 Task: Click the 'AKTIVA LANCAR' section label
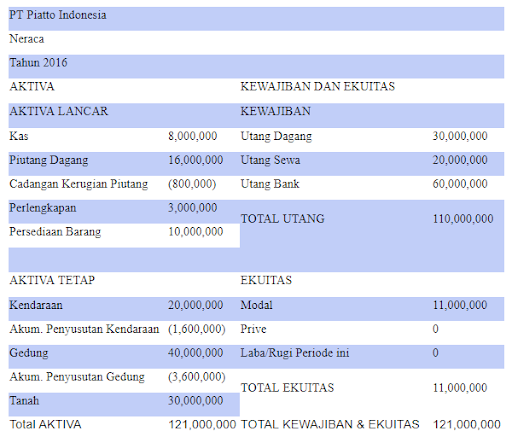point(59,111)
